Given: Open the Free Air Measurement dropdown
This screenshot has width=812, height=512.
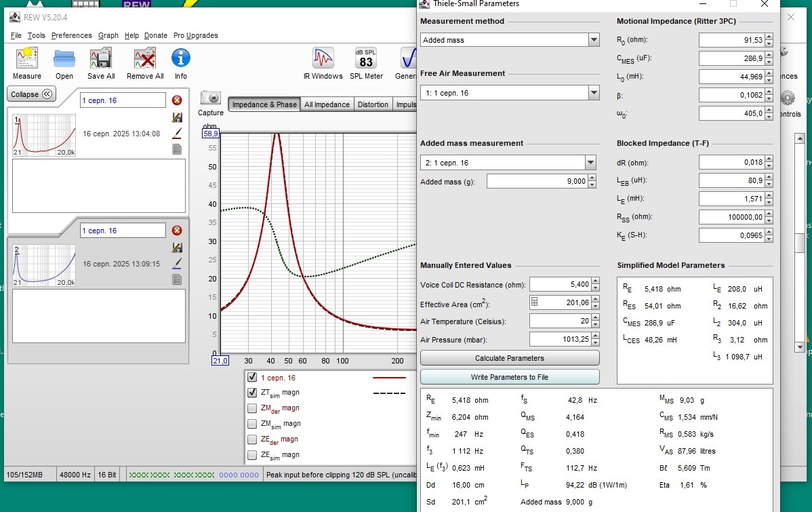Looking at the screenshot, I should click(x=594, y=93).
